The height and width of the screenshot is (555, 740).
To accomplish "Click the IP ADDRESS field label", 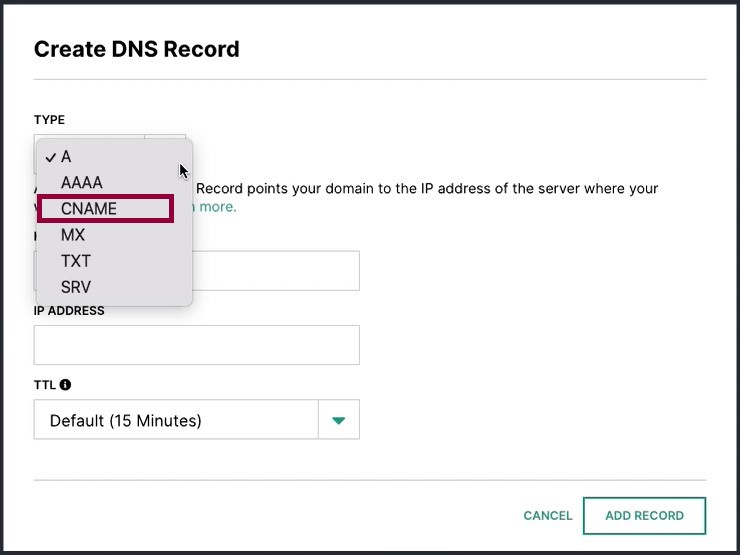I will 69,311.
